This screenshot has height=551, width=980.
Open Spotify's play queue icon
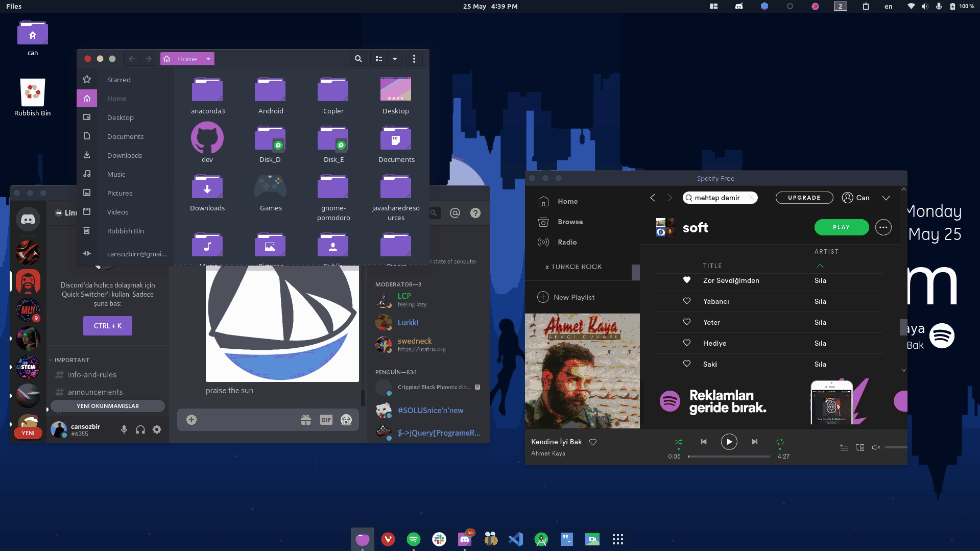844,447
